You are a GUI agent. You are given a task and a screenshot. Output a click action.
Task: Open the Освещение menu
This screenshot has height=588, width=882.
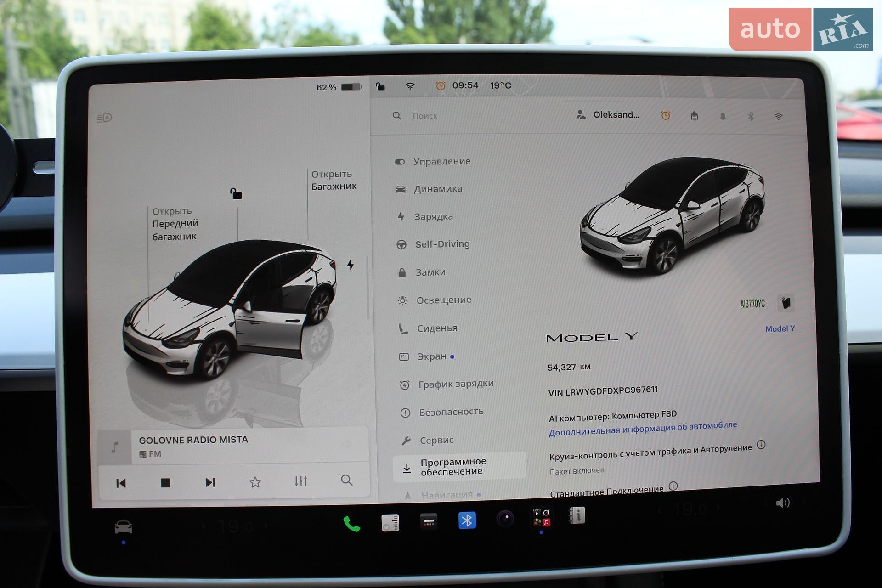click(x=435, y=300)
